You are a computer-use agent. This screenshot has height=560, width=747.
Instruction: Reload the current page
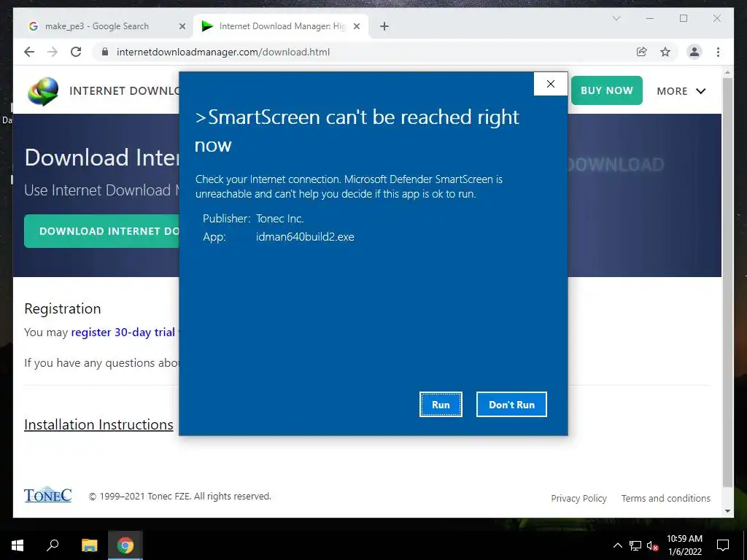76,52
